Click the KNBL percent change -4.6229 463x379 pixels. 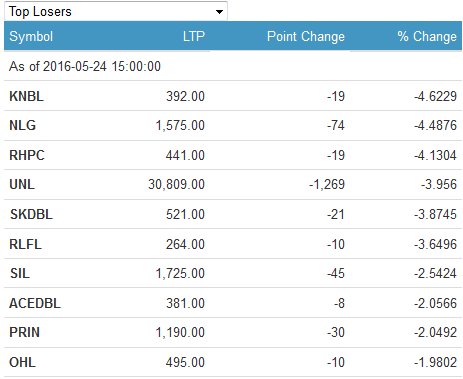click(x=435, y=96)
